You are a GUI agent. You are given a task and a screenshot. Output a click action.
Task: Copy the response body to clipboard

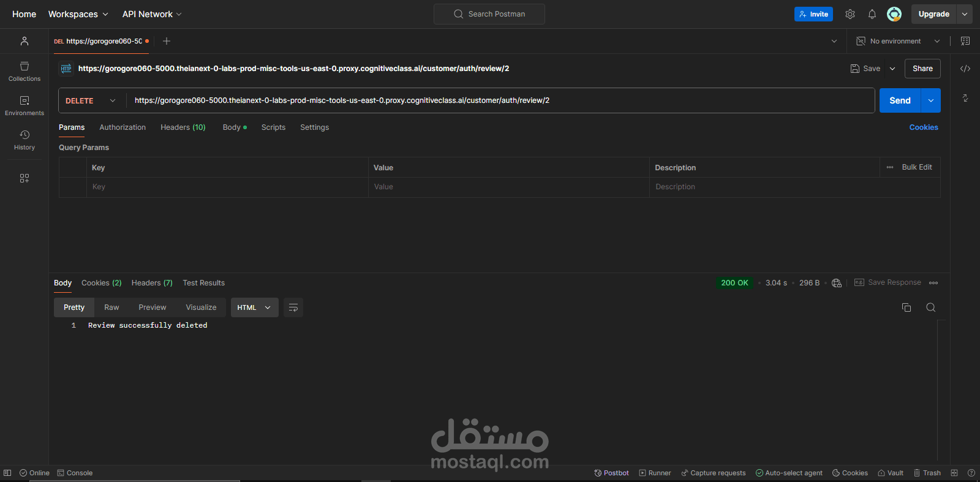[907, 307]
